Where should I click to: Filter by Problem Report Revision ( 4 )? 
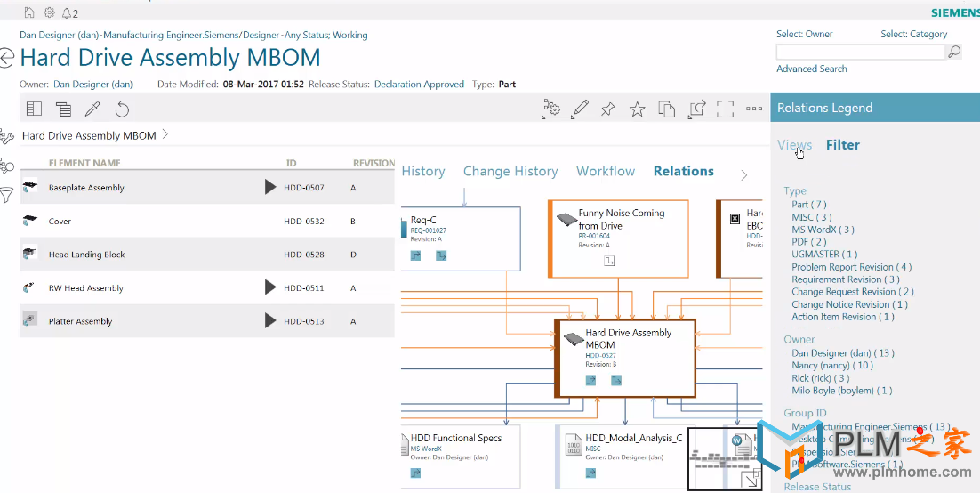pos(851,266)
